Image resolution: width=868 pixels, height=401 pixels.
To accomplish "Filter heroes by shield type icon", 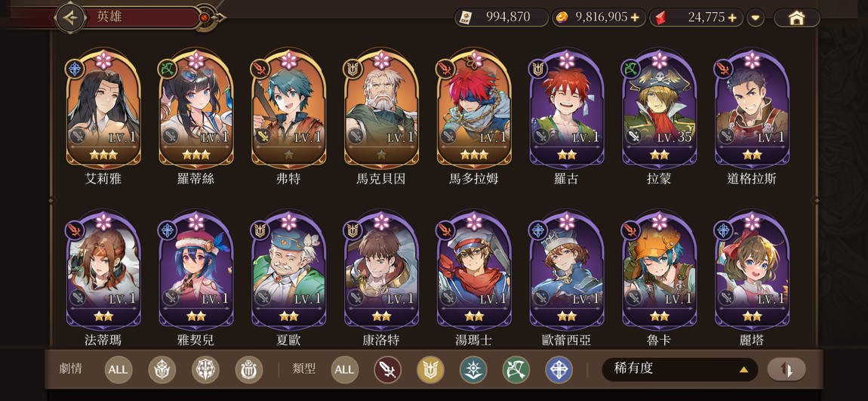I will pos(431,370).
